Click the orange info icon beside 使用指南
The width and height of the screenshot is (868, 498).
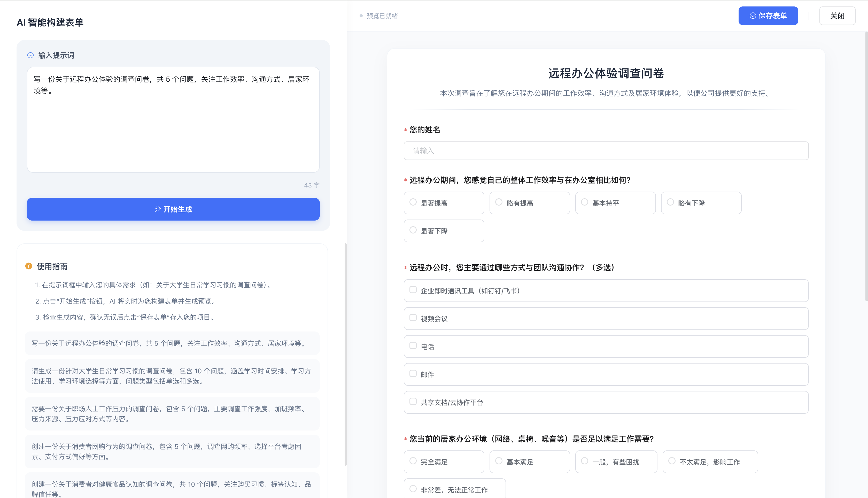29,266
